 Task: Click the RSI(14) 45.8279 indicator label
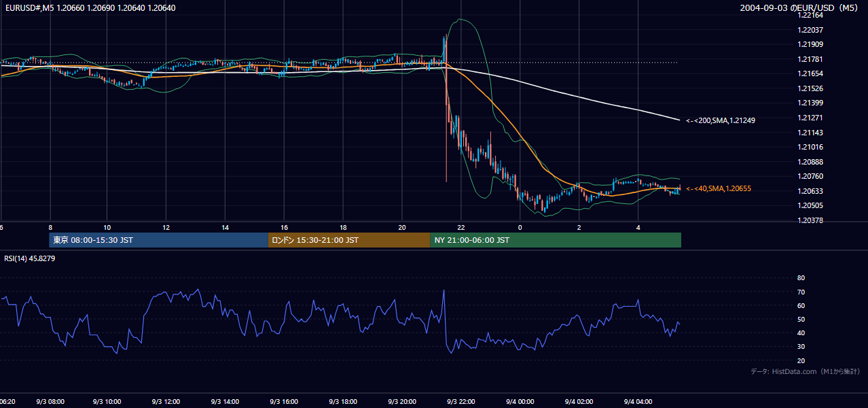click(x=30, y=258)
